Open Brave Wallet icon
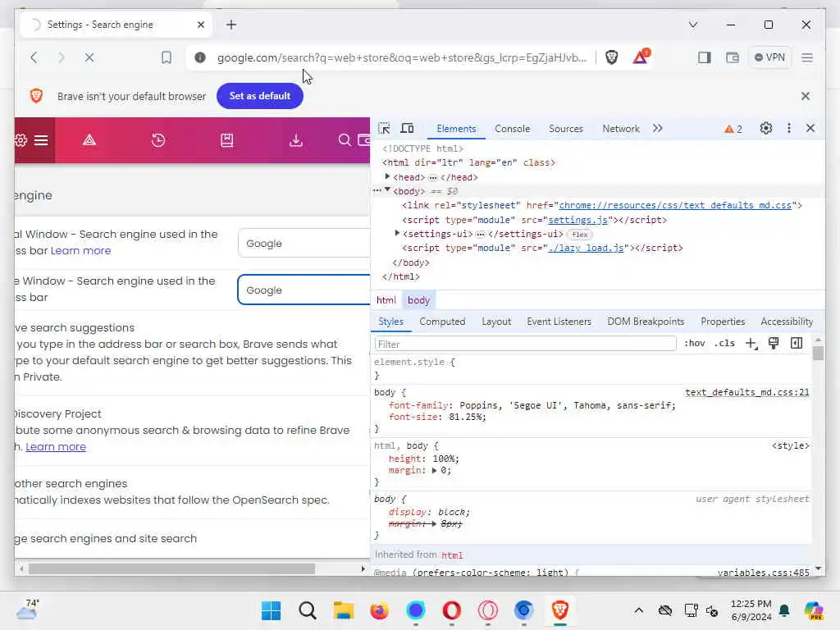 click(x=733, y=57)
